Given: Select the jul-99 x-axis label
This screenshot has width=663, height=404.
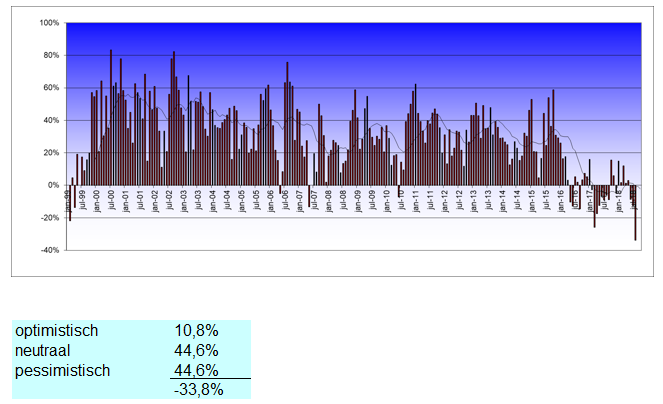Looking at the screenshot, I should pos(79,196).
